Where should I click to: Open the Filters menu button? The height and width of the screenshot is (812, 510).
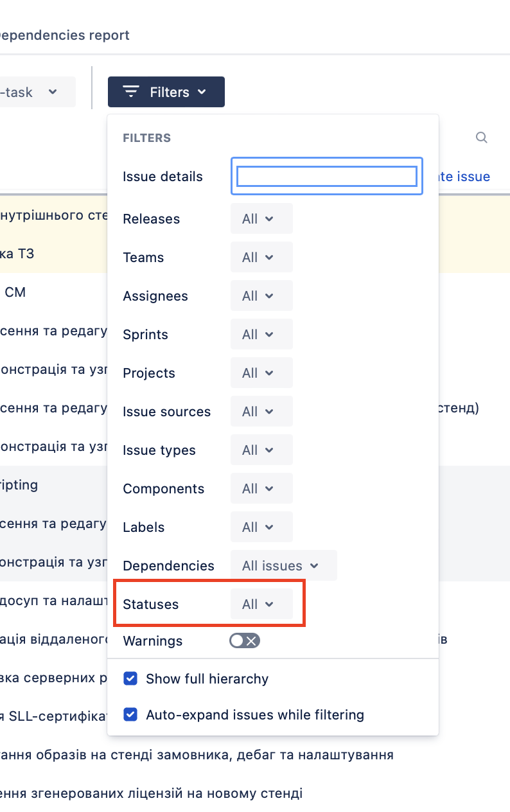(166, 91)
